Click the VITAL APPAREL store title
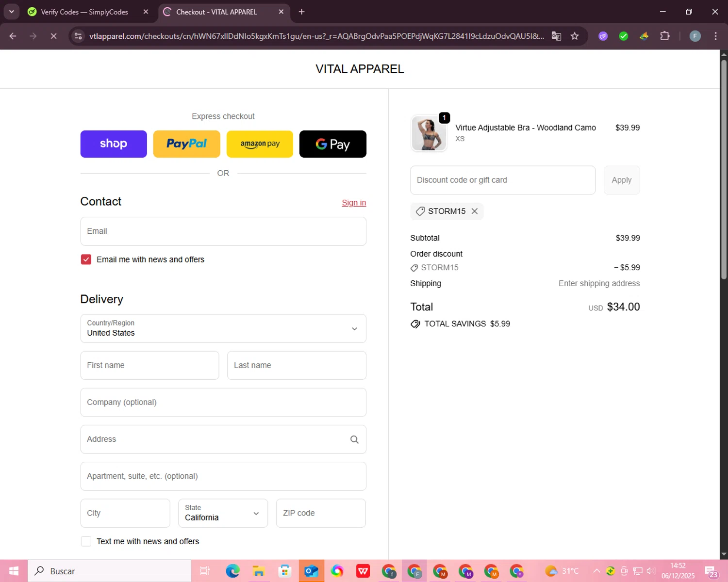This screenshot has height=582, width=728. [x=360, y=69]
